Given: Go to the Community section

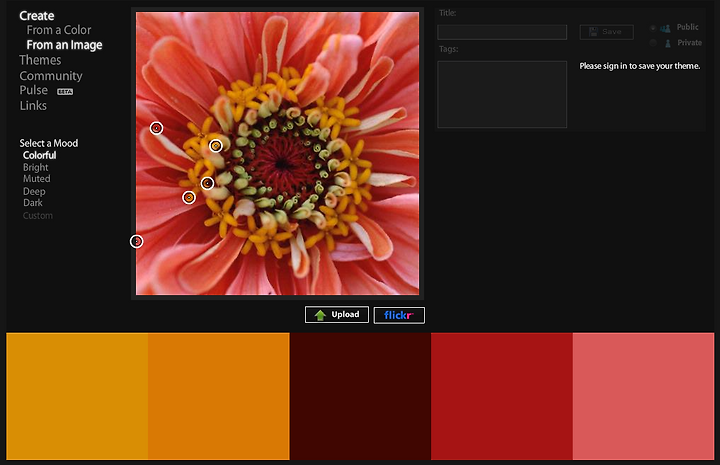Looking at the screenshot, I should 51,76.
